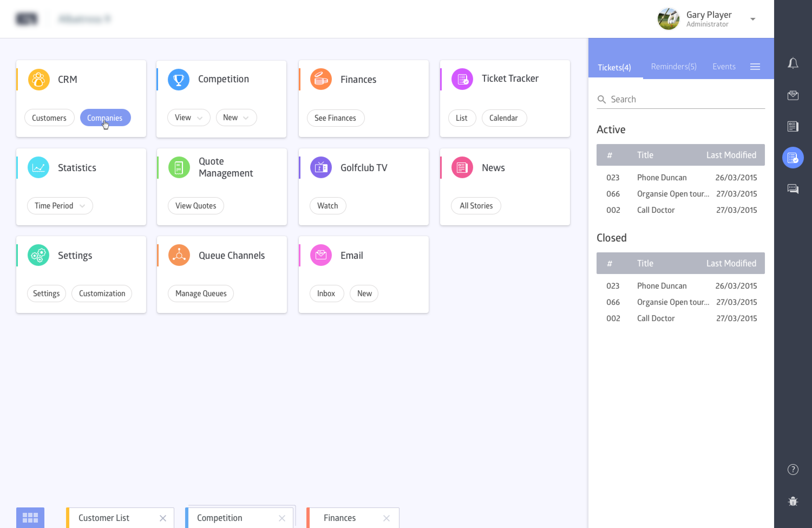Screen dimensions: 812x528
Task: Click the news page icon in sidebar
Action: click(793, 126)
